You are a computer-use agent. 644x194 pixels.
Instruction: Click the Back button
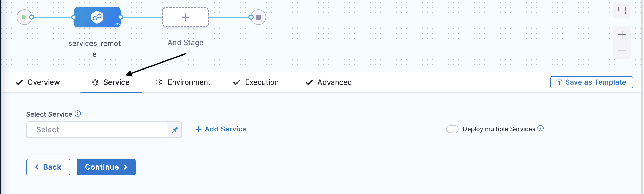pyautogui.click(x=48, y=167)
